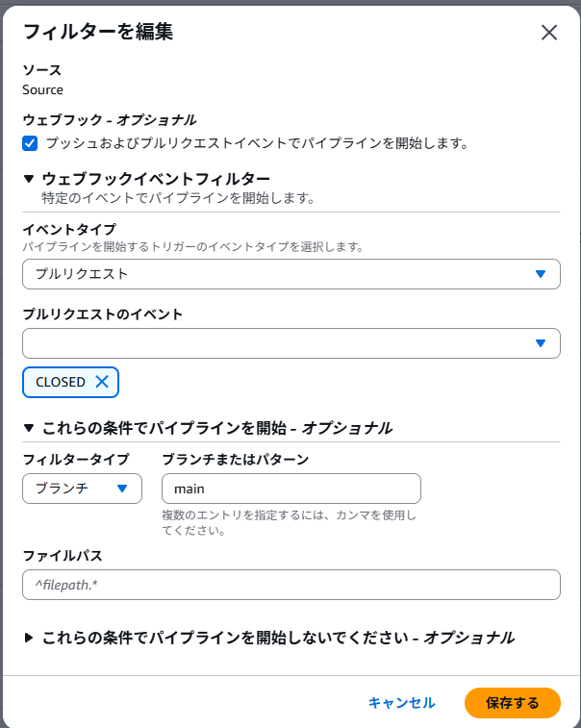The width and height of the screenshot is (581, 728).
Task: Click triangle icon beside ウェブフックイベントフィルター
Action: 29,178
